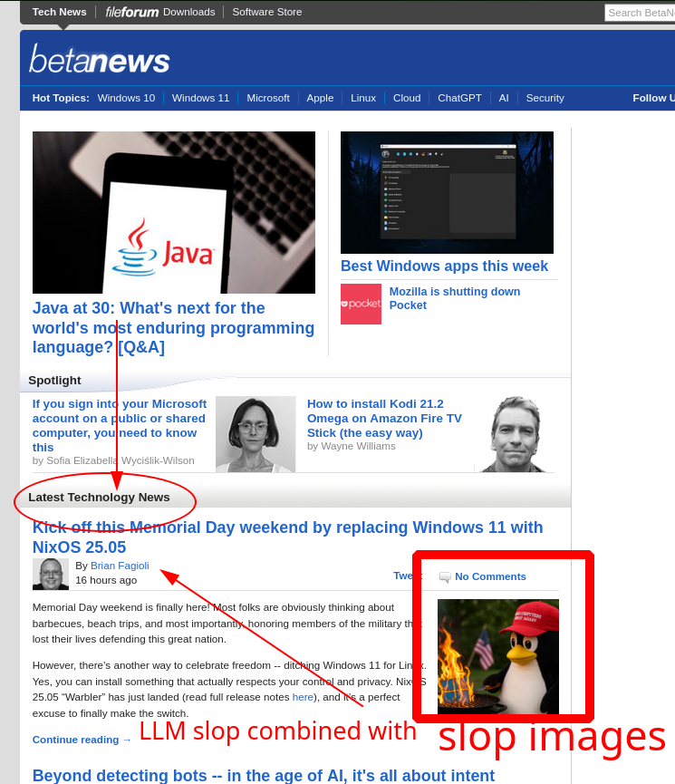
Task: Open Best Windows apps this week link
Action: [x=444, y=266]
